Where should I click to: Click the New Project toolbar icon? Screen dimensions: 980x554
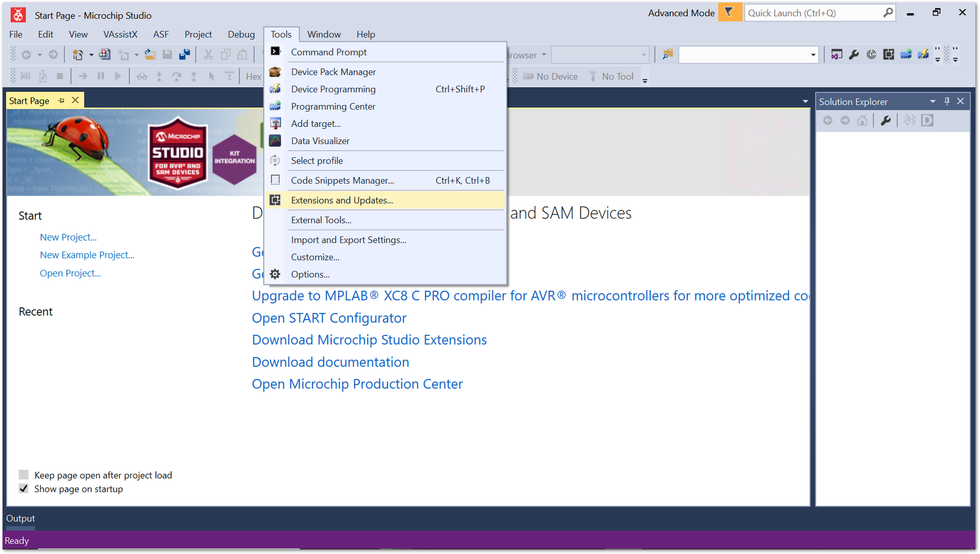[x=77, y=54]
